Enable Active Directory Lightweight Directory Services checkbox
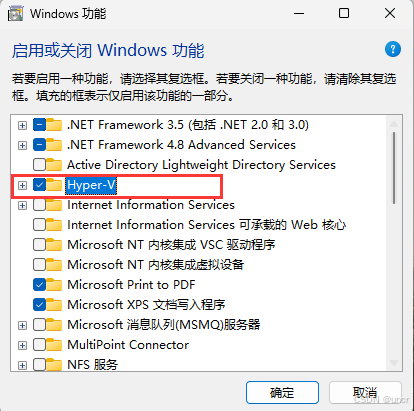414x411 pixels. 39,165
